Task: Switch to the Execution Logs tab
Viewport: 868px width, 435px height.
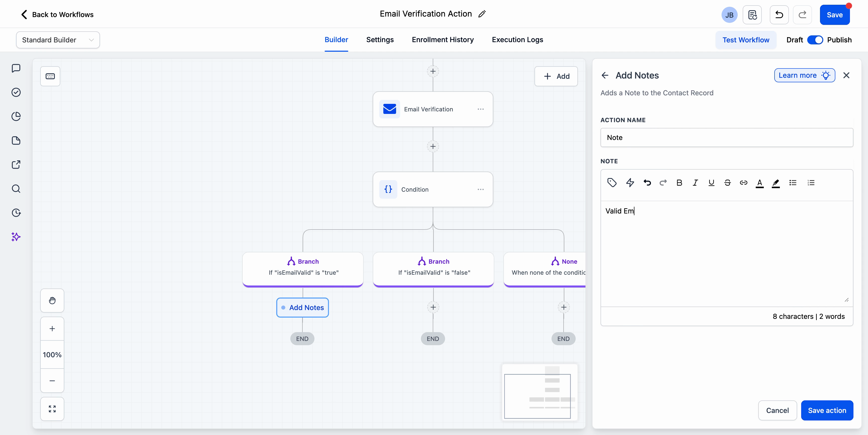Action: (517, 40)
